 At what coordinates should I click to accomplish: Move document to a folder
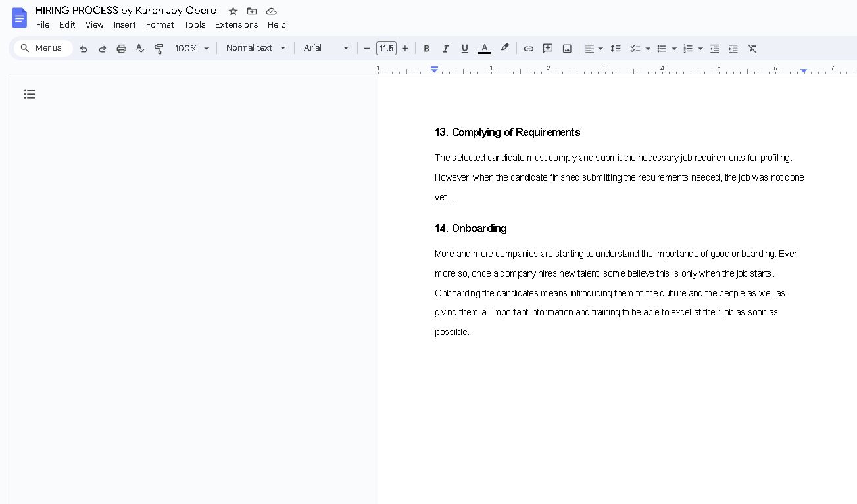coord(252,11)
